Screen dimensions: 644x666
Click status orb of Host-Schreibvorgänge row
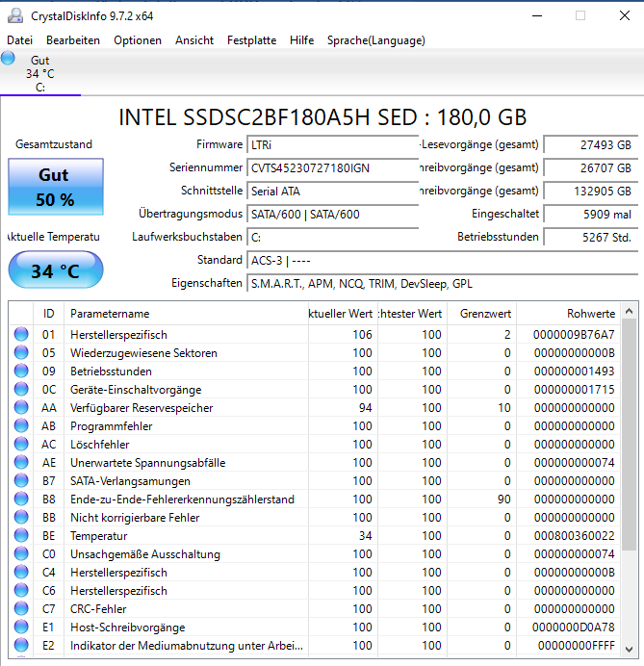tap(21, 627)
